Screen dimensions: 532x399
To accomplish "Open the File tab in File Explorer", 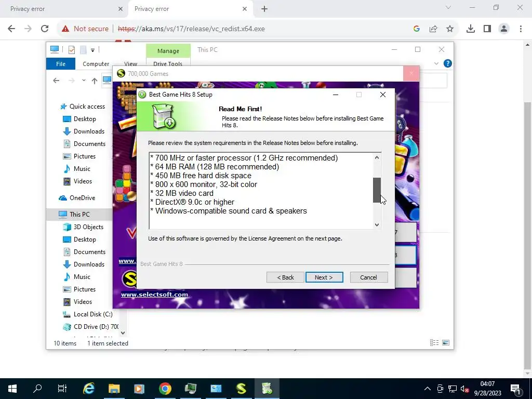I will [x=61, y=64].
